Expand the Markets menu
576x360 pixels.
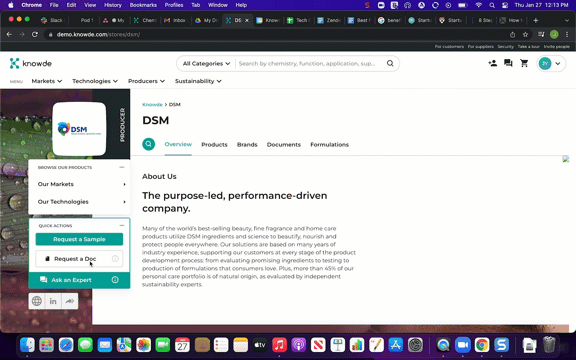47,81
